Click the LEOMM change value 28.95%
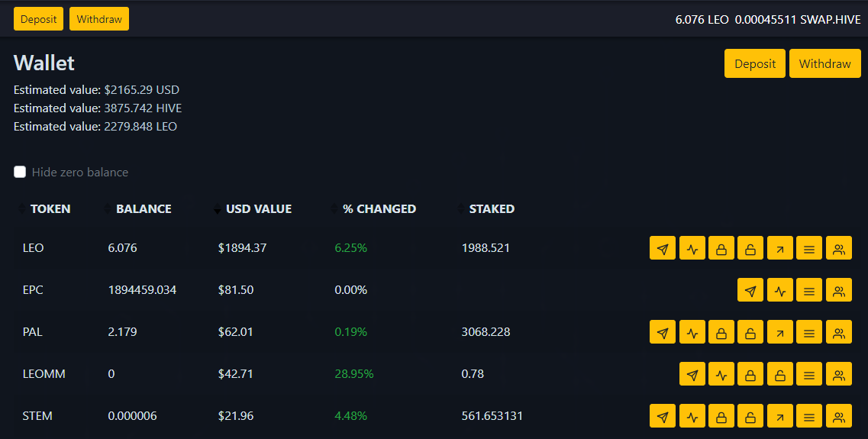 353,374
